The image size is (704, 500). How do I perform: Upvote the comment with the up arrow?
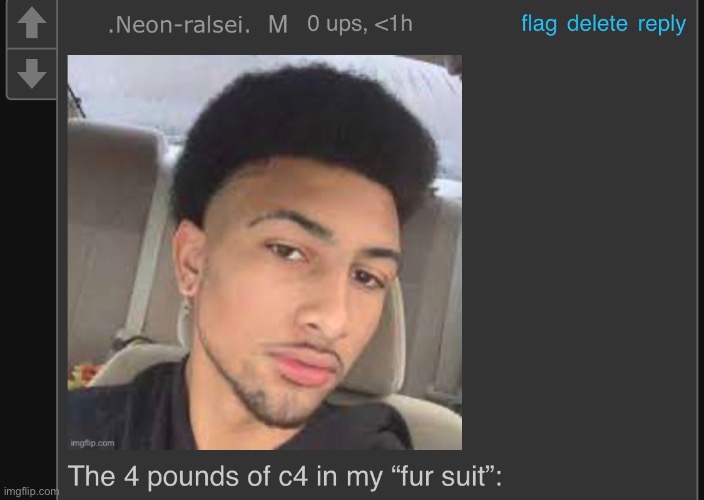[31, 23]
